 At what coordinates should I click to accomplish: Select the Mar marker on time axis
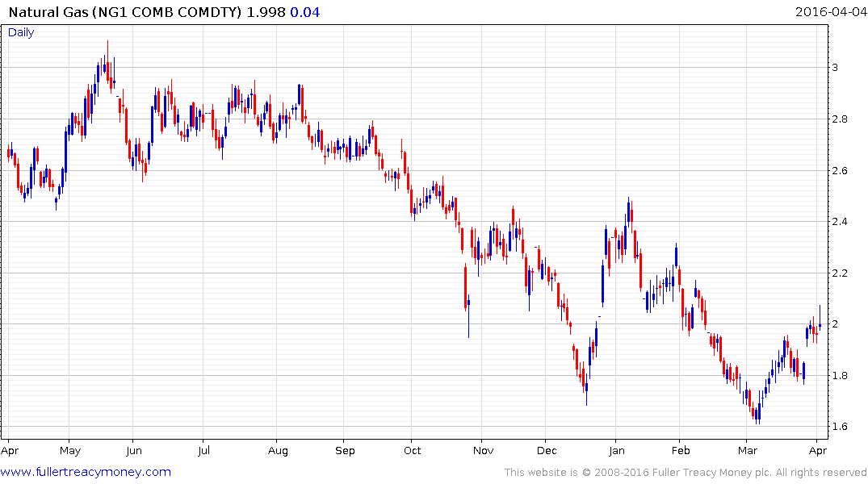tap(748, 450)
